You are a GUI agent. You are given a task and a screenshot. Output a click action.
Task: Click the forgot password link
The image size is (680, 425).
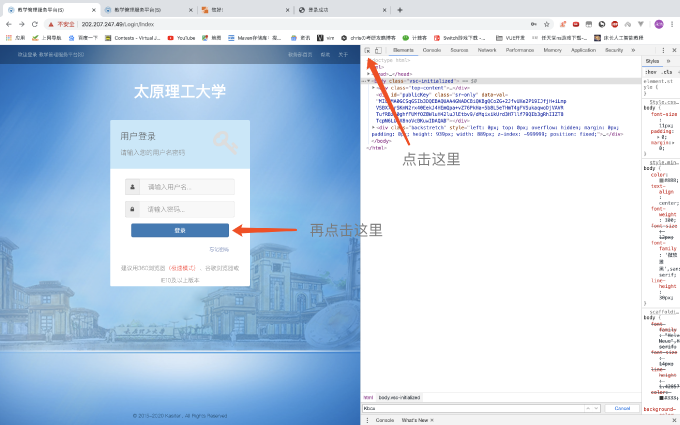[219, 250]
